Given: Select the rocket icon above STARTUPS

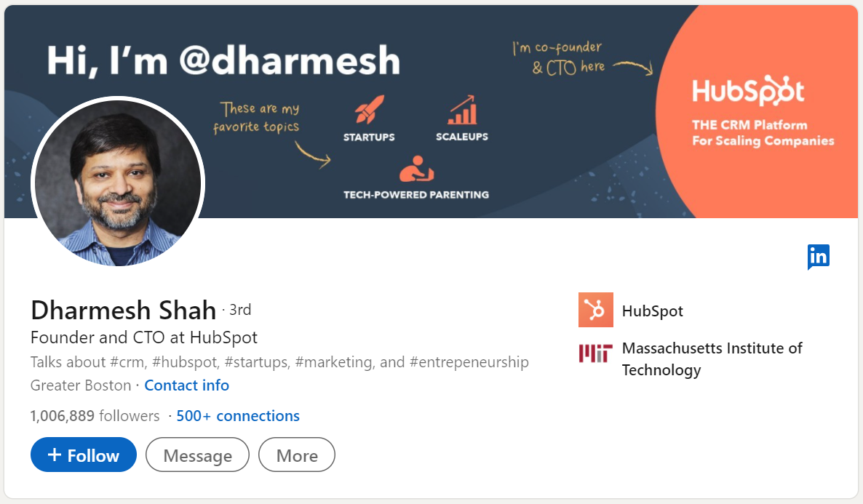Looking at the screenshot, I should tap(368, 111).
